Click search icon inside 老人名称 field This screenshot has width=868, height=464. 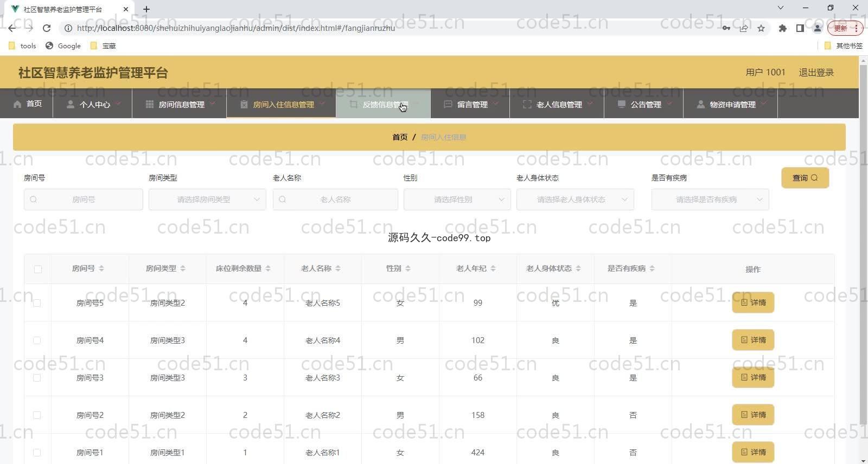(283, 199)
